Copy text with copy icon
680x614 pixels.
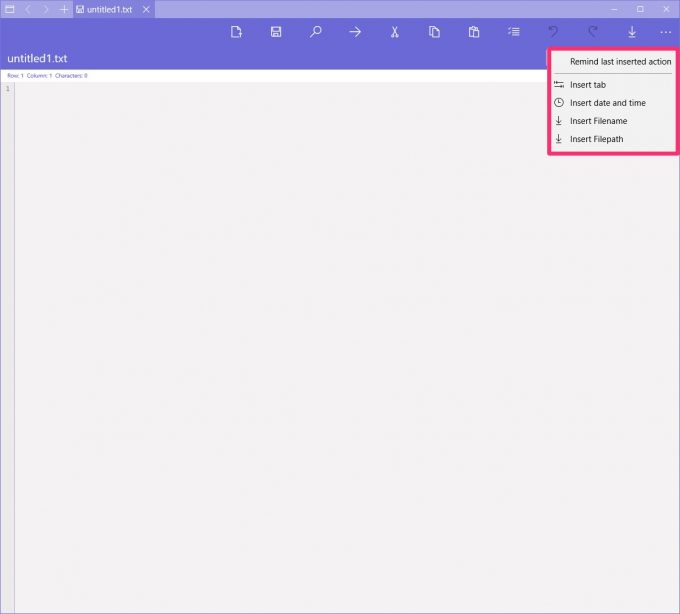pos(434,32)
